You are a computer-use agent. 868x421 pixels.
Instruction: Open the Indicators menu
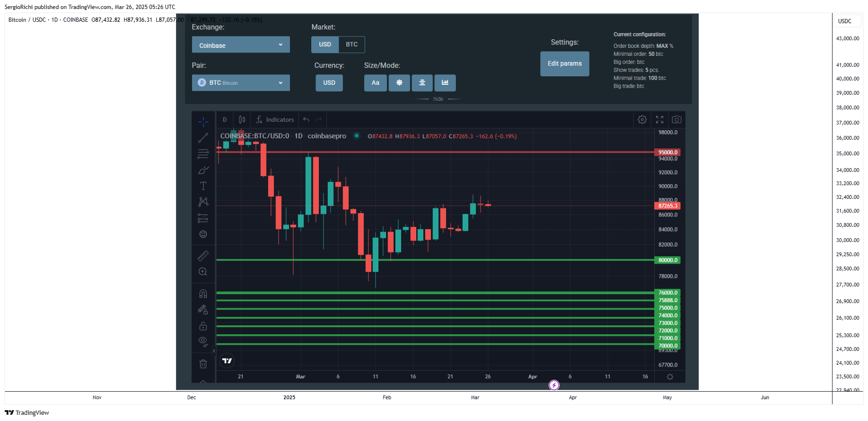click(275, 120)
